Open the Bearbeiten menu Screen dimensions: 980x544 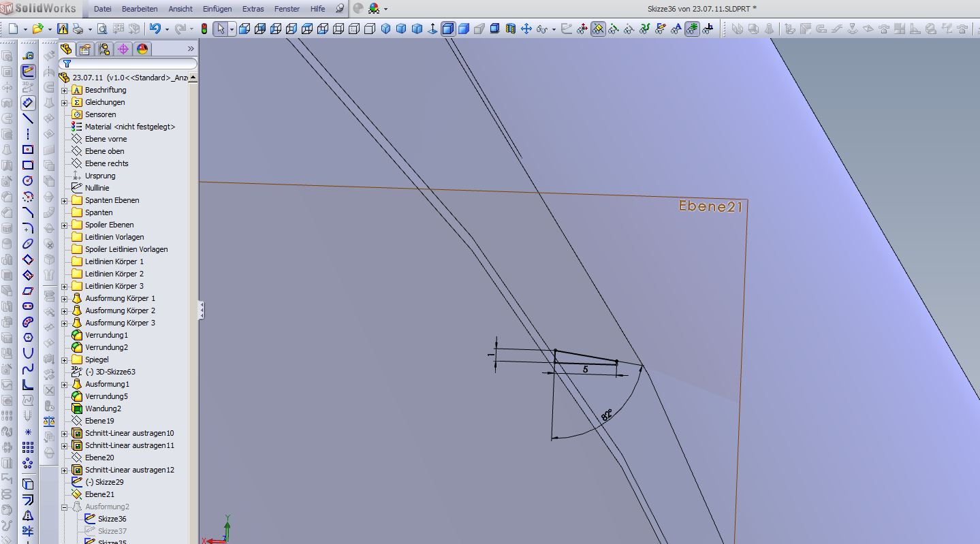click(x=140, y=9)
